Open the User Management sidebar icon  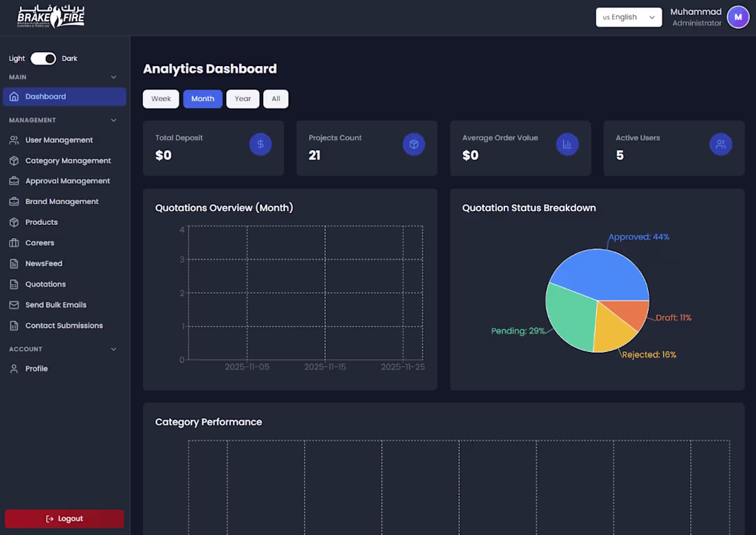tap(14, 140)
